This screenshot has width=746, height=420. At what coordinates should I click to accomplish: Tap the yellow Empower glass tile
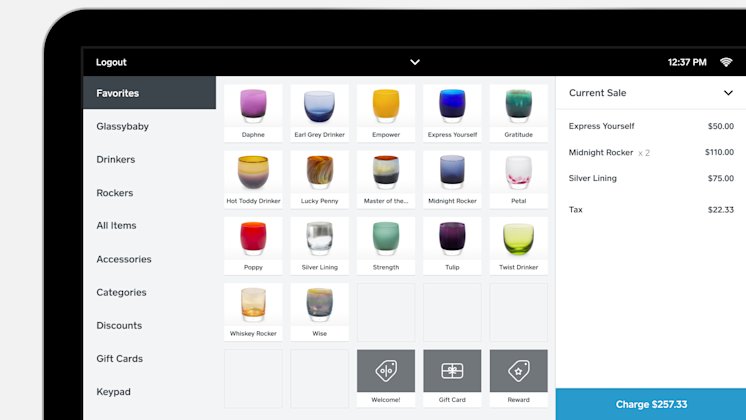pyautogui.click(x=386, y=113)
